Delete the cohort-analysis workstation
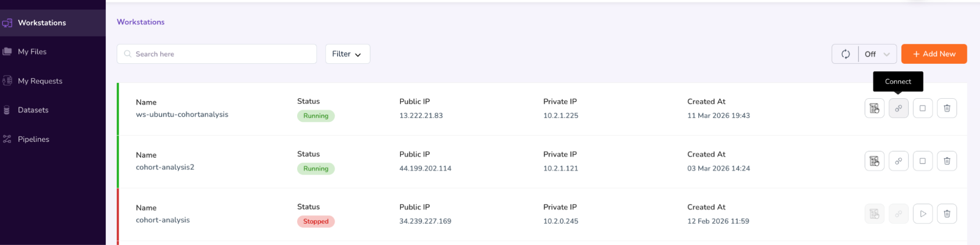The image size is (980, 245). point(947,214)
